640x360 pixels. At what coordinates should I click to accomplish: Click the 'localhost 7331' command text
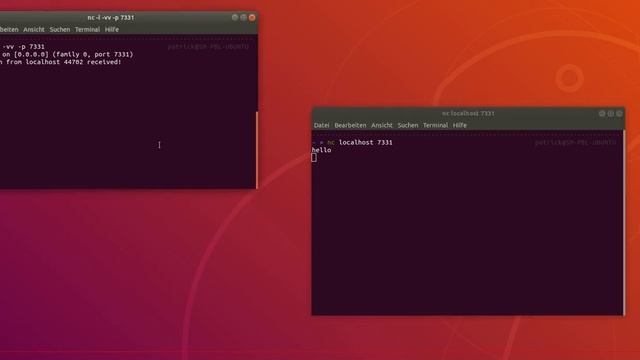pyautogui.click(x=366, y=142)
